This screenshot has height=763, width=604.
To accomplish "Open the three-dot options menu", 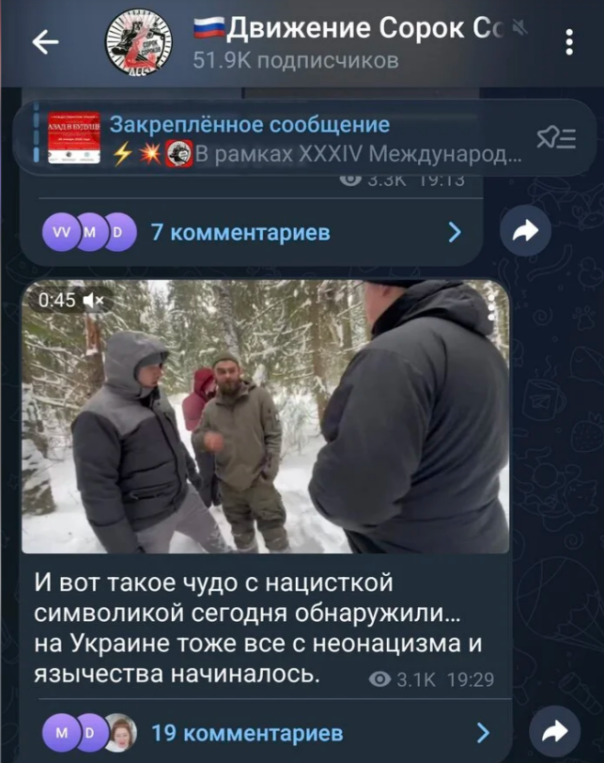I will [569, 42].
